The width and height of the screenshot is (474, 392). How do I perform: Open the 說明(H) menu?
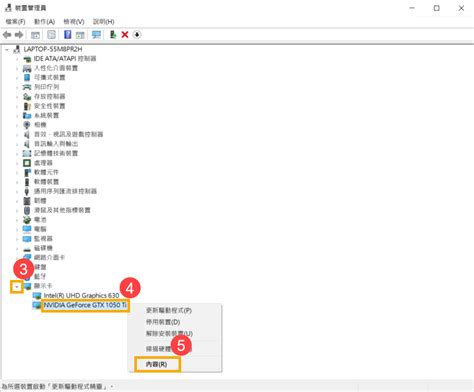coord(103,22)
